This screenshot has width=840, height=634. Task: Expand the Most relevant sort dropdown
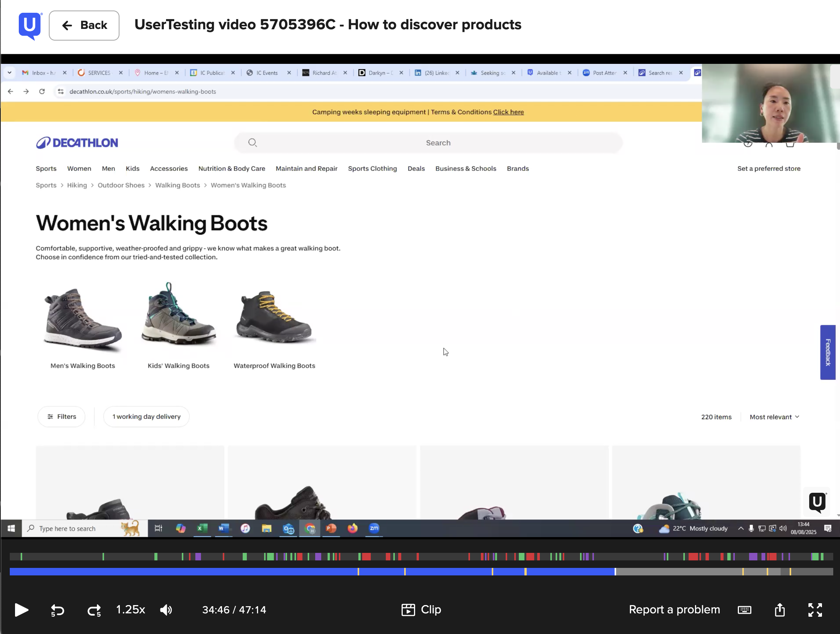(774, 417)
